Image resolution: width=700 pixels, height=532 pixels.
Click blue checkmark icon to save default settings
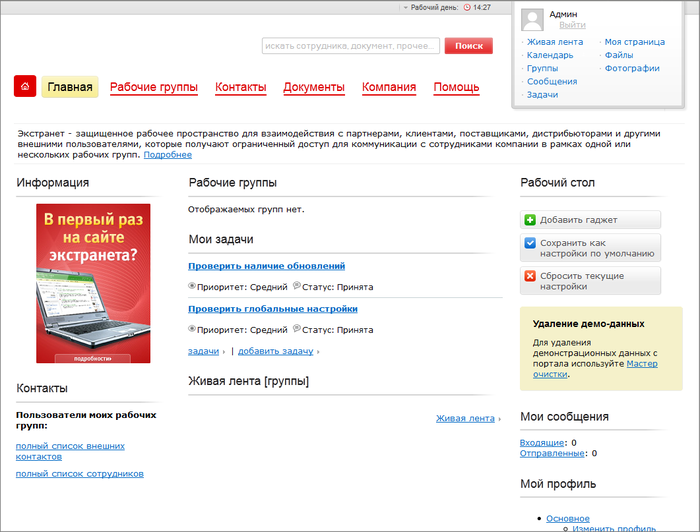(x=530, y=243)
